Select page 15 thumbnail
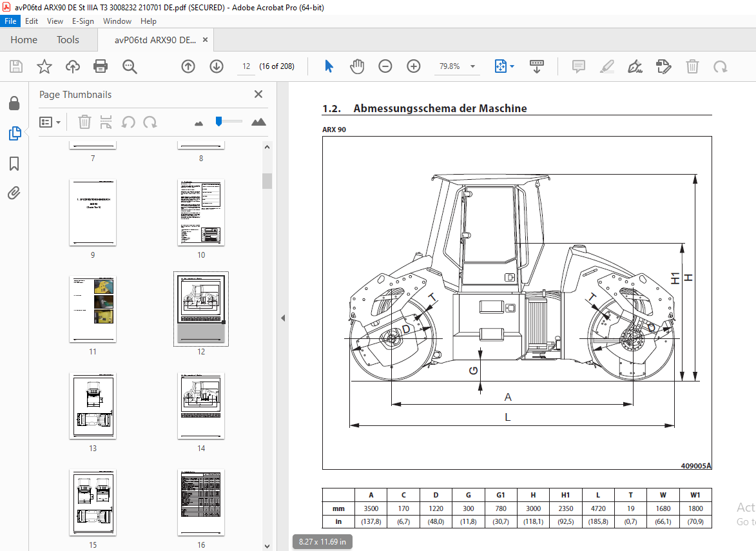This screenshot has height=551, width=756. pos(93,502)
